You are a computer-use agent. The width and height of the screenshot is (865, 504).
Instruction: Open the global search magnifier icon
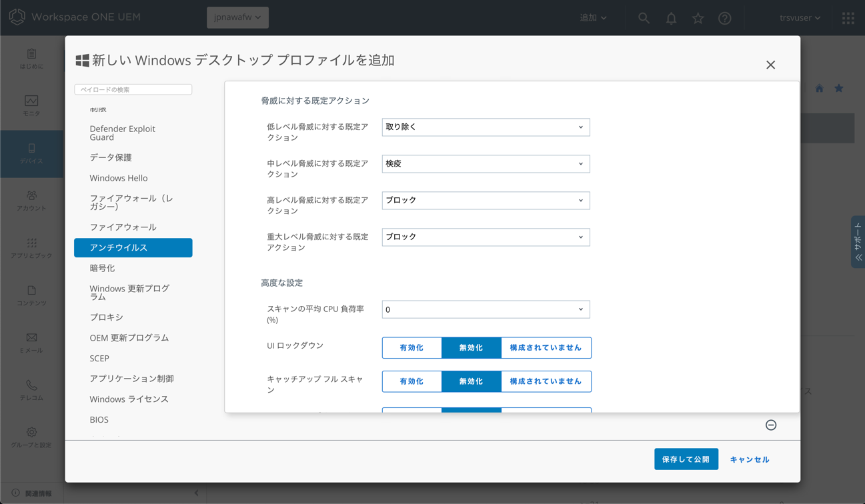tap(644, 18)
